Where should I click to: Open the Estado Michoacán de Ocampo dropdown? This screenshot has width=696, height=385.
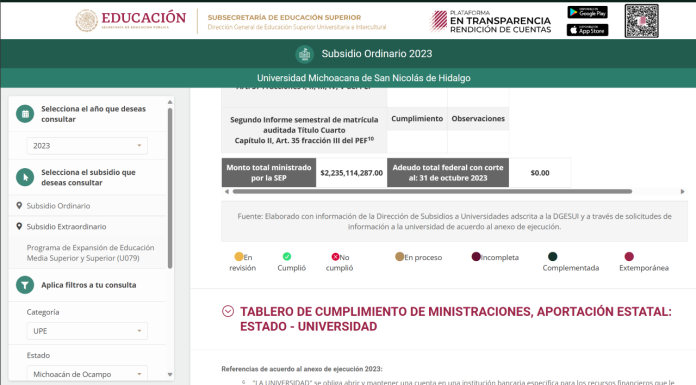click(x=87, y=374)
